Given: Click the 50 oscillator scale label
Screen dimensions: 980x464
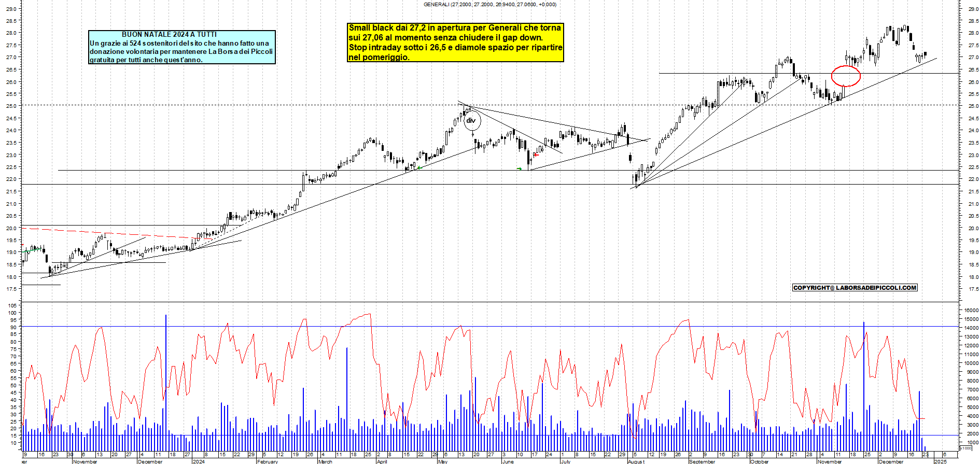Looking at the screenshot, I should [x=13, y=385].
